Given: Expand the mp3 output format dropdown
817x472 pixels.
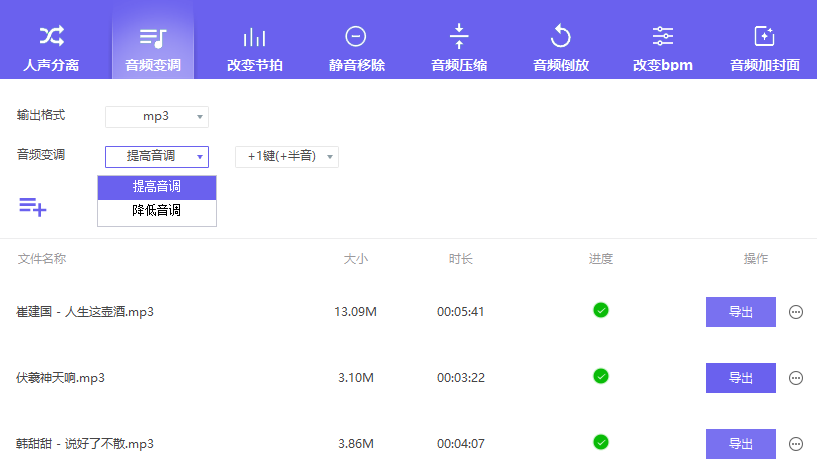Looking at the screenshot, I should click(157, 117).
